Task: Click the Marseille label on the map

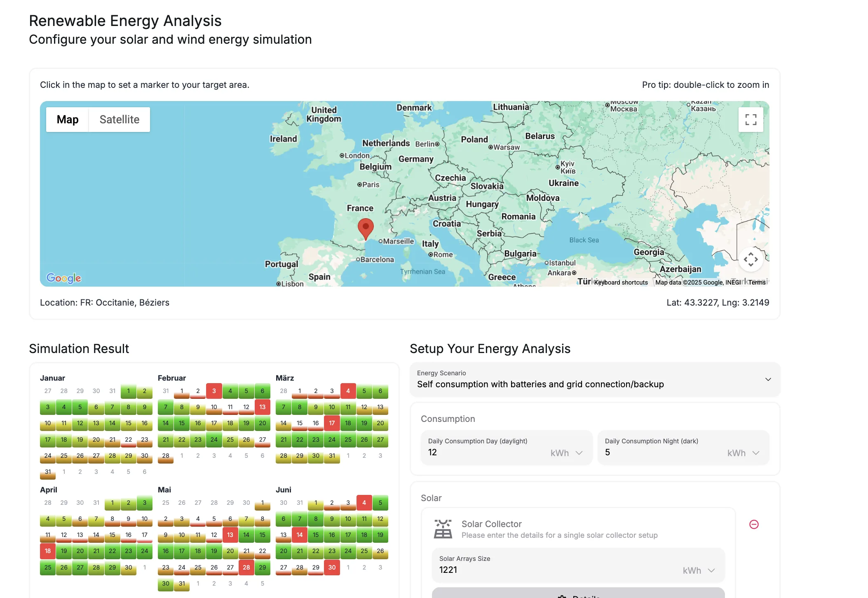Action: pos(398,241)
